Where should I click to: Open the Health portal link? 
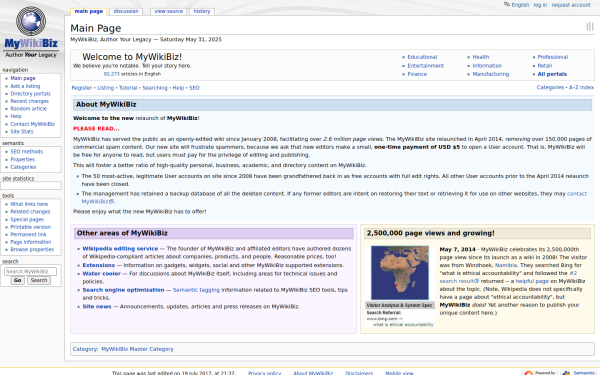pyautogui.click(x=481, y=57)
